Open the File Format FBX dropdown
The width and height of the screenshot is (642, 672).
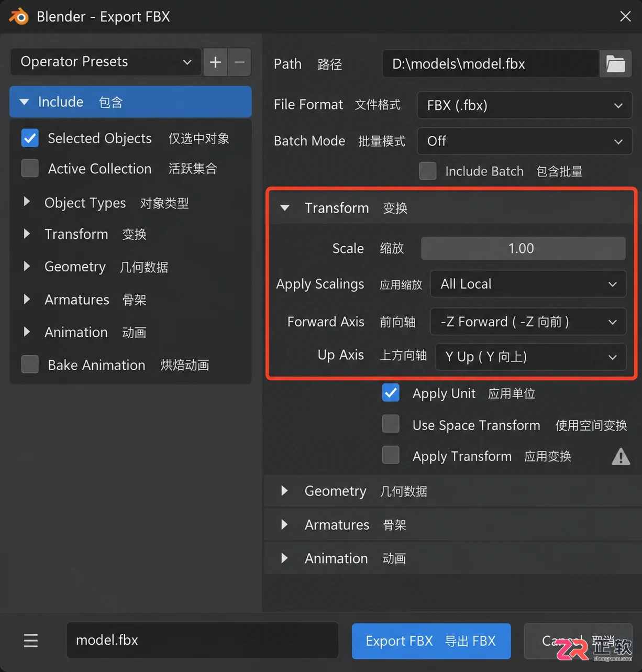click(524, 105)
